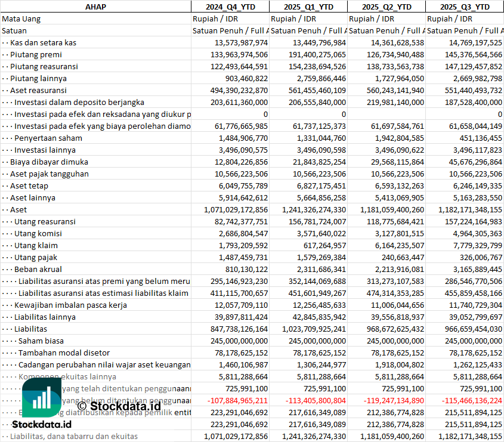Select the 2025_Q3_YTD column header

click(465, 7)
